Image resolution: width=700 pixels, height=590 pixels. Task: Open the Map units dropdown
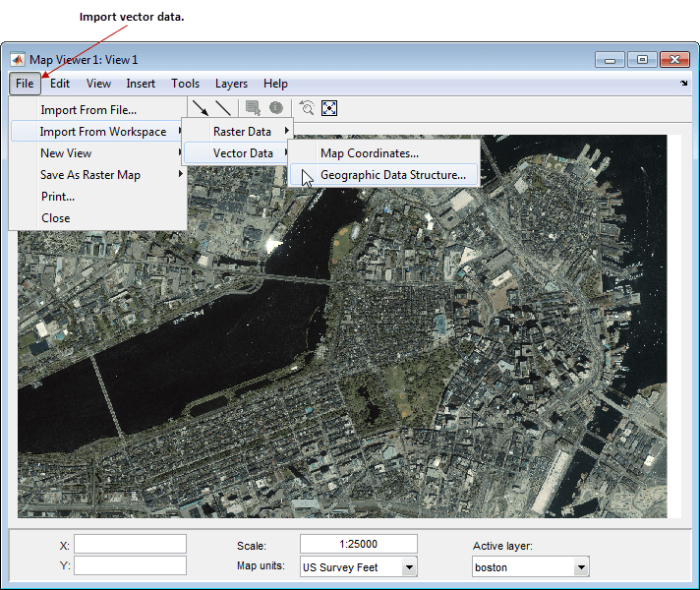click(409, 566)
